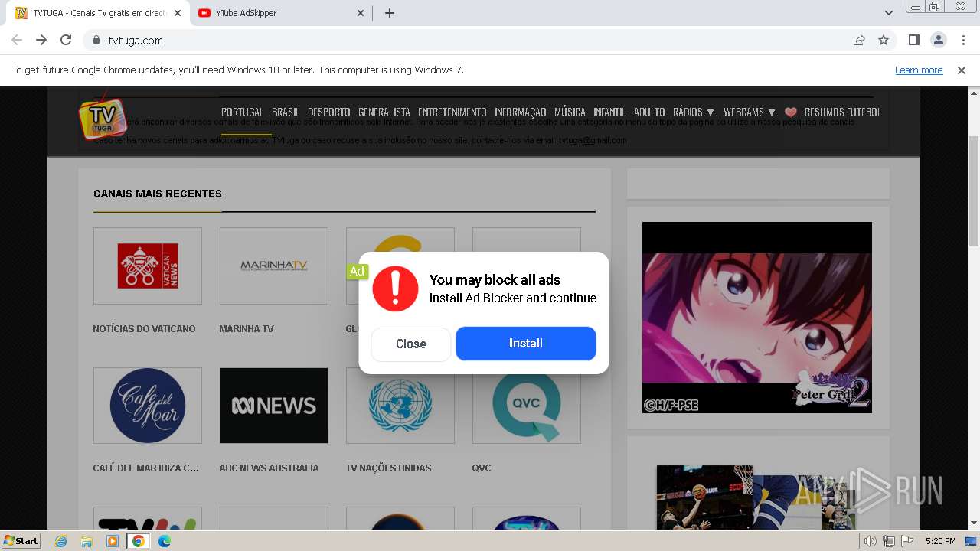Screen dimensions: 980x551
Task: Open the media player taskbar icon
Action: pyautogui.click(x=113, y=541)
